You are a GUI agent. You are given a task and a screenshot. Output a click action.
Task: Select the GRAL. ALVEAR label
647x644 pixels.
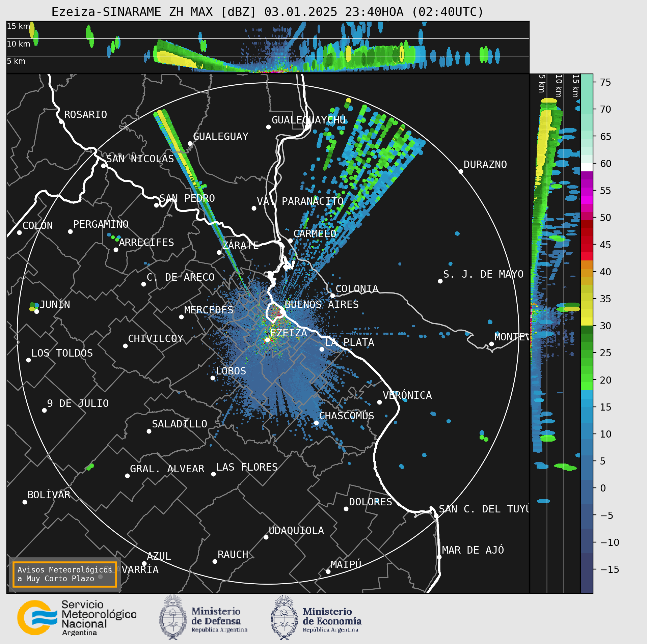coord(167,469)
